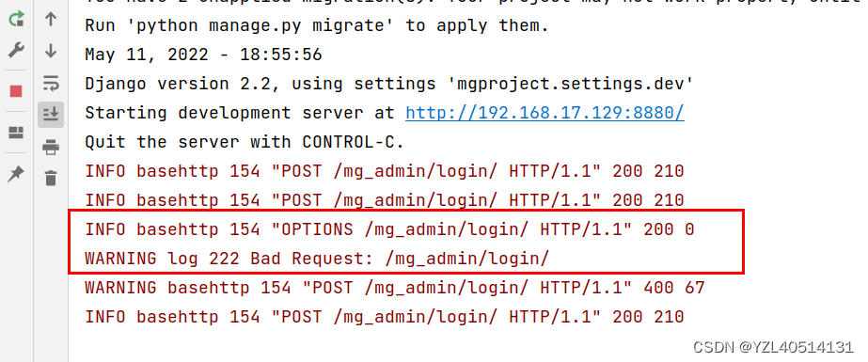This screenshot has height=362, width=868.
Task: Click the last INFO POST login line
Action: point(385,317)
